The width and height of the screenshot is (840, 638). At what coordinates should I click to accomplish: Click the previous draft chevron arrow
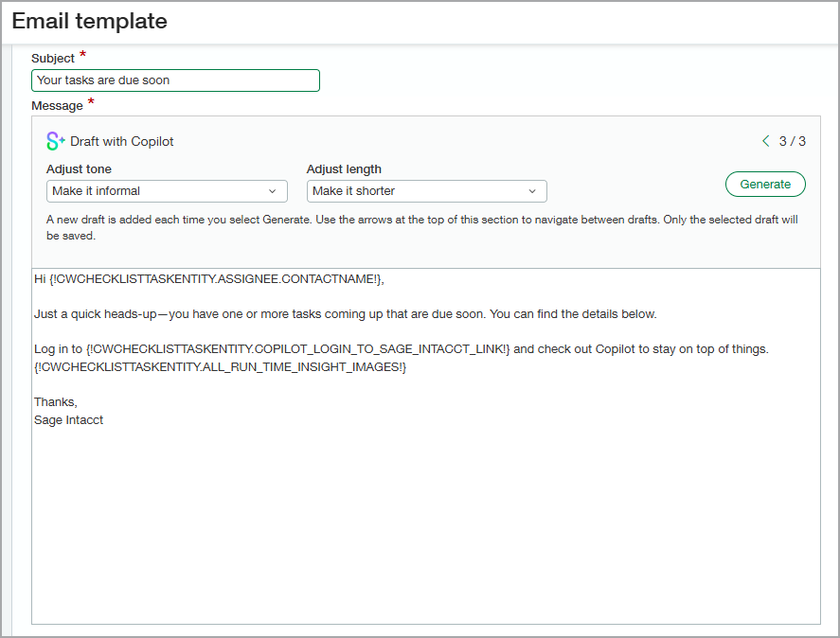766,140
